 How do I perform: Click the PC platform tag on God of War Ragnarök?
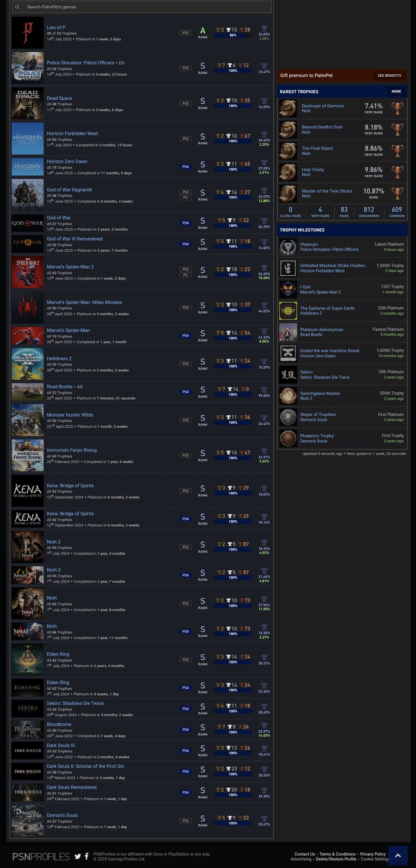[185, 198]
